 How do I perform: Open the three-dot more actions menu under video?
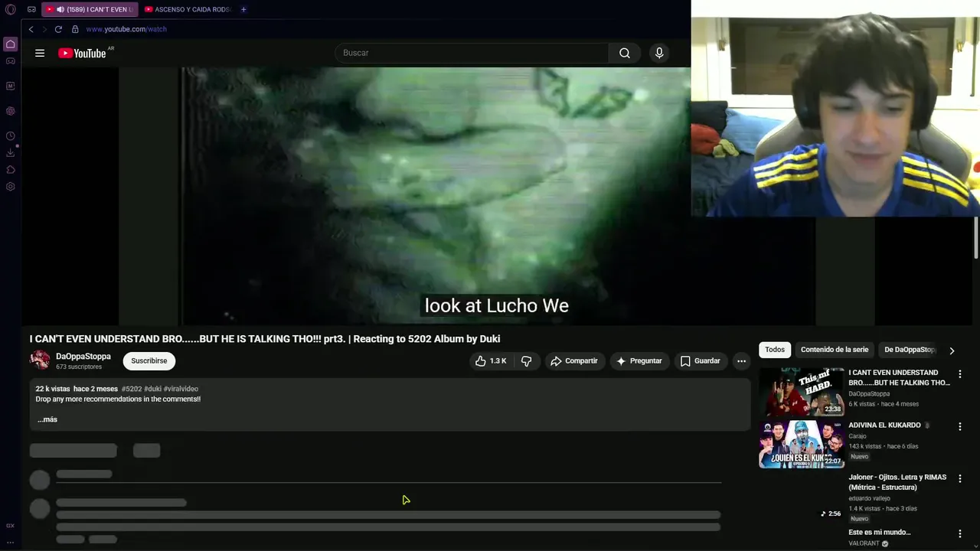tap(741, 361)
